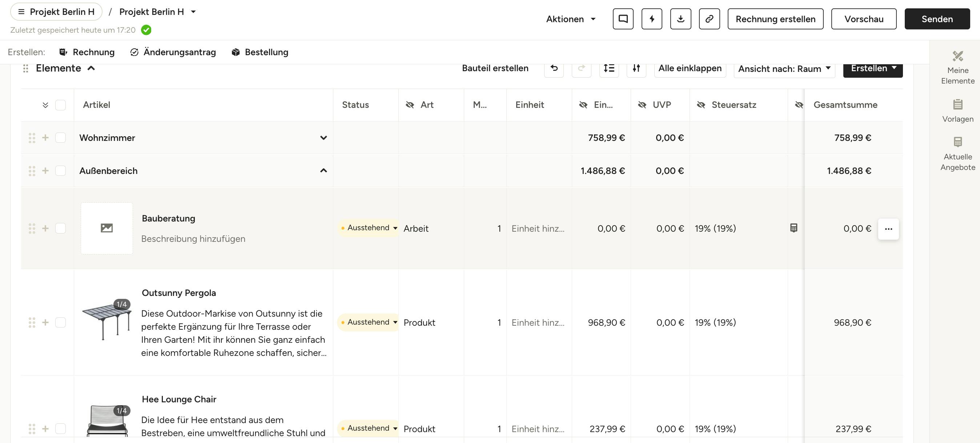Open the row height spacing icon
The image size is (980, 443).
pyautogui.click(x=609, y=68)
